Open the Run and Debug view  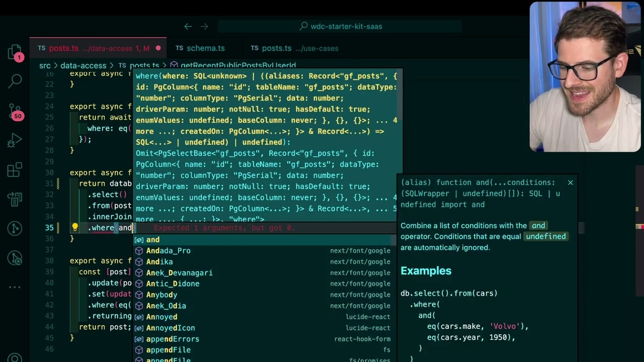pyautogui.click(x=15, y=140)
